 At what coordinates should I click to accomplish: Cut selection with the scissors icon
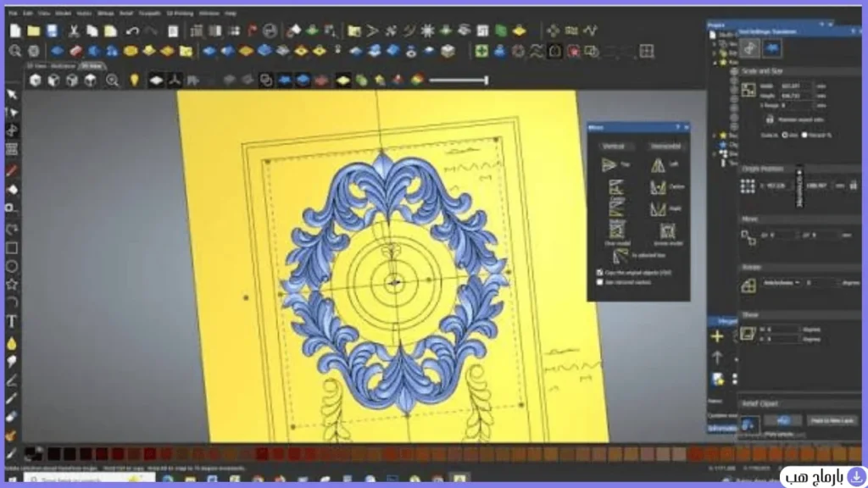(74, 31)
